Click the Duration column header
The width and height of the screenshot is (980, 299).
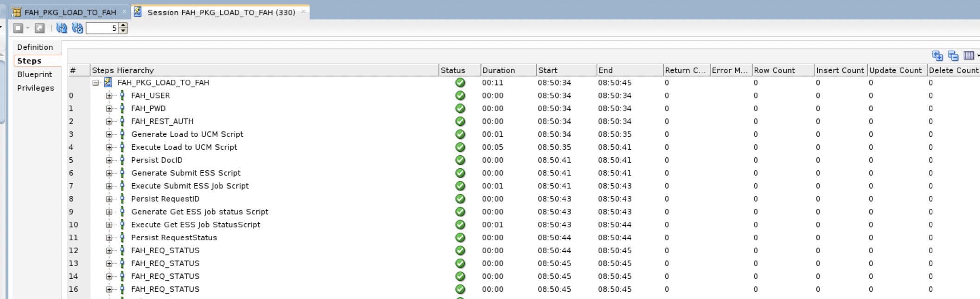[509, 70]
